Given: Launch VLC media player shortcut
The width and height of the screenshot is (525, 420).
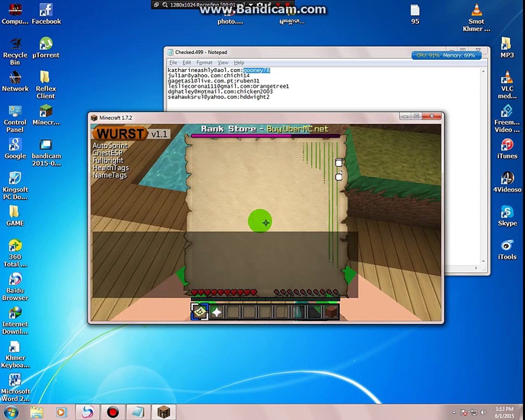Looking at the screenshot, I should coord(507,85).
